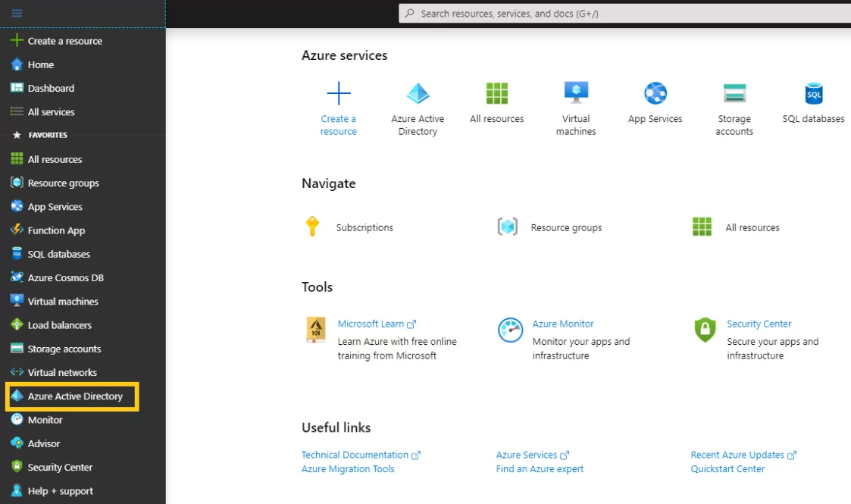This screenshot has height=504, width=851.
Task: Click the Load balancers diamond icon
Action: [x=17, y=324]
